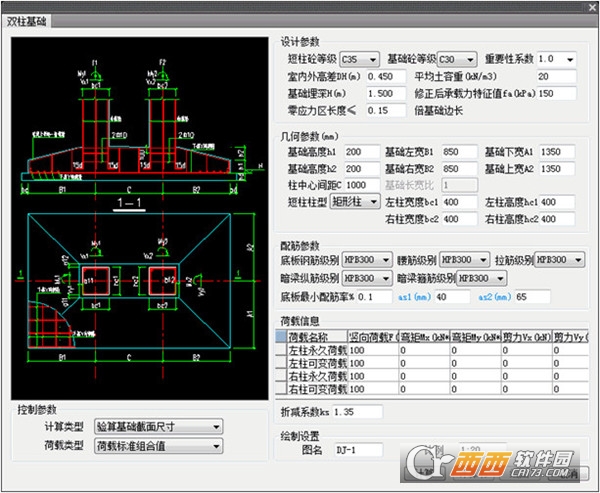The width and height of the screenshot is (600, 493).
Task: Click the 右柱宽度bc2 input field
Action: click(x=460, y=219)
